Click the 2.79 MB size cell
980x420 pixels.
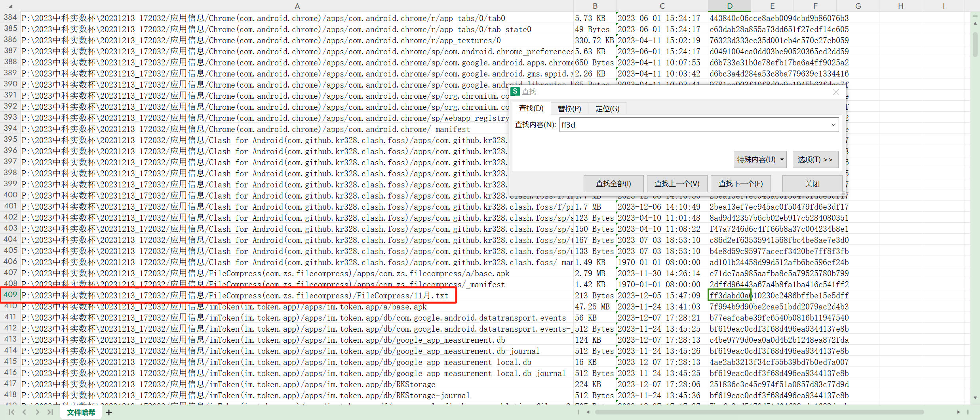click(x=595, y=273)
